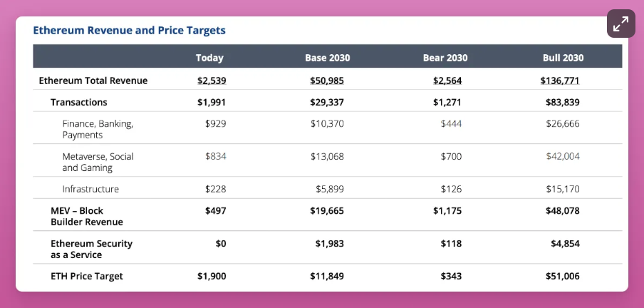Viewport: 644px width, 308px height.
Task: Click the expand fullscreen icon
Action: tap(620, 24)
